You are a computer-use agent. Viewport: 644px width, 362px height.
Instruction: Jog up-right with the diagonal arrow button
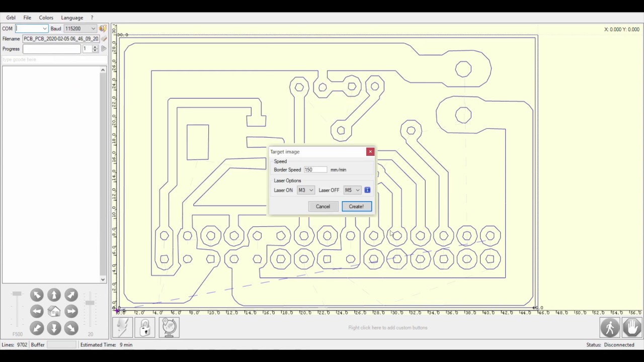point(71,295)
